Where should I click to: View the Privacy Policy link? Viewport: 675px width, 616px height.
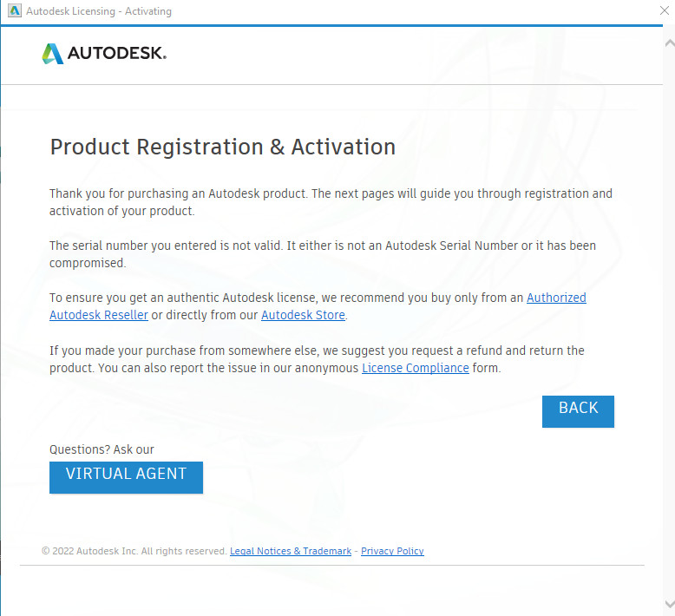point(392,551)
